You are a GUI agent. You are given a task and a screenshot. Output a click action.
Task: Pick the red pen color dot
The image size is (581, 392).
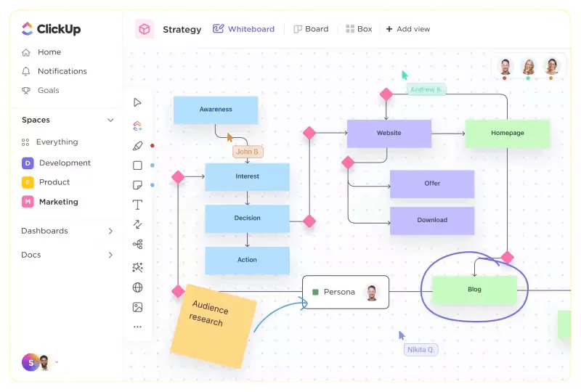pos(153,146)
